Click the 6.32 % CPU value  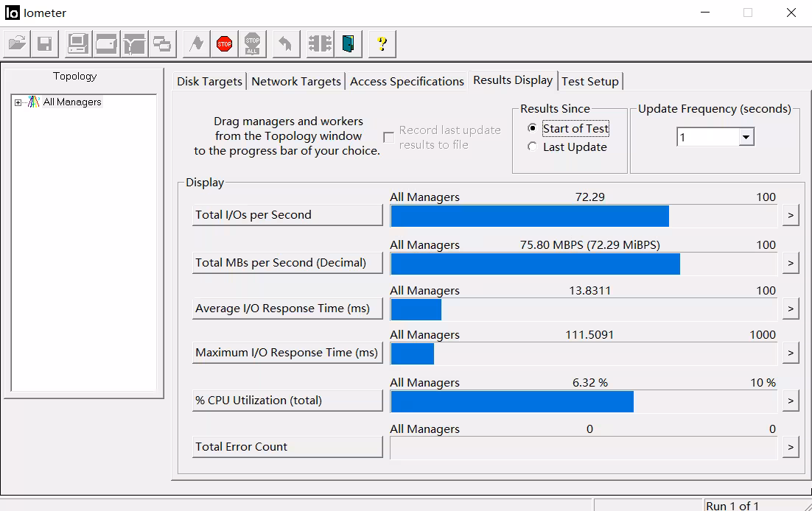click(x=589, y=383)
